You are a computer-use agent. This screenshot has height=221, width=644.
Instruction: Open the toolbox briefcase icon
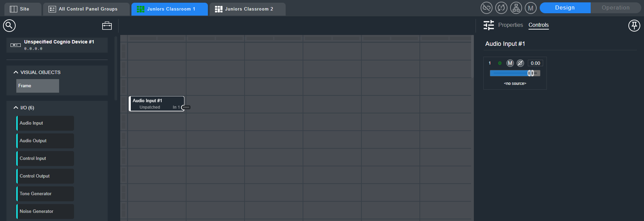click(x=107, y=25)
